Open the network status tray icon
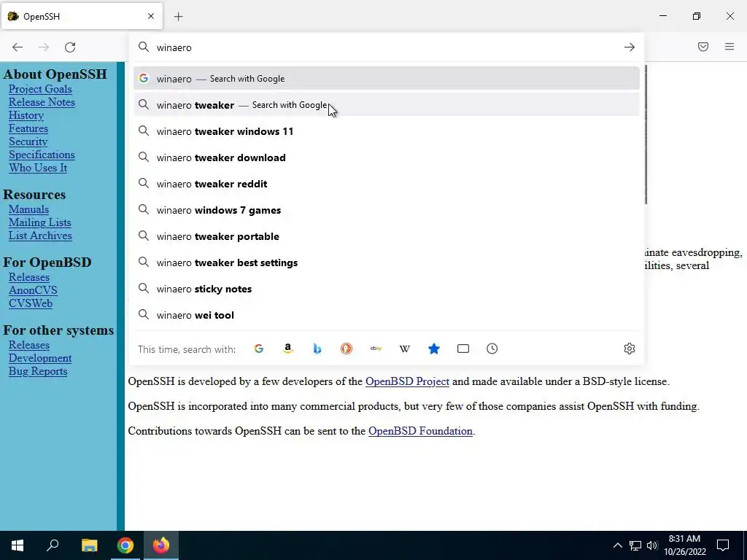The width and height of the screenshot is (747, 560). [x=635, y=545]
